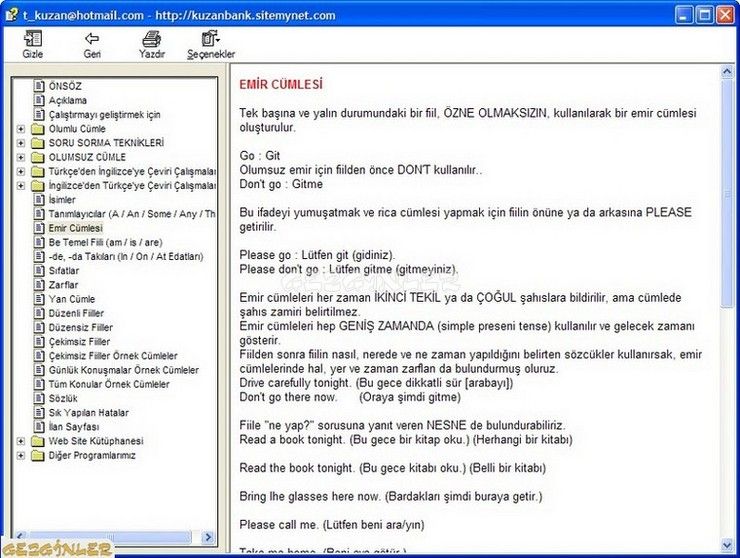Expand the SORU SORMA TEKNİKLERİ node
740x558 pixels.
click(20, 143)
